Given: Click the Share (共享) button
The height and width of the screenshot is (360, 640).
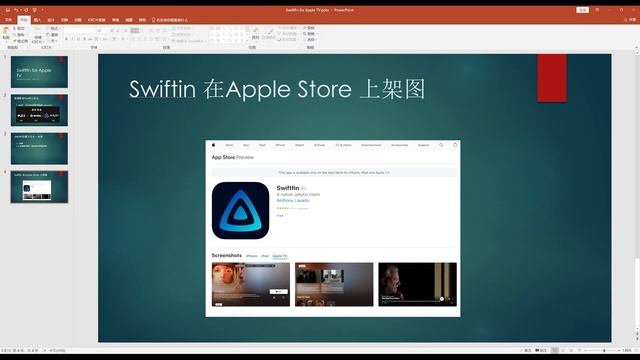Looking at the screenshot, I should 630,20.
